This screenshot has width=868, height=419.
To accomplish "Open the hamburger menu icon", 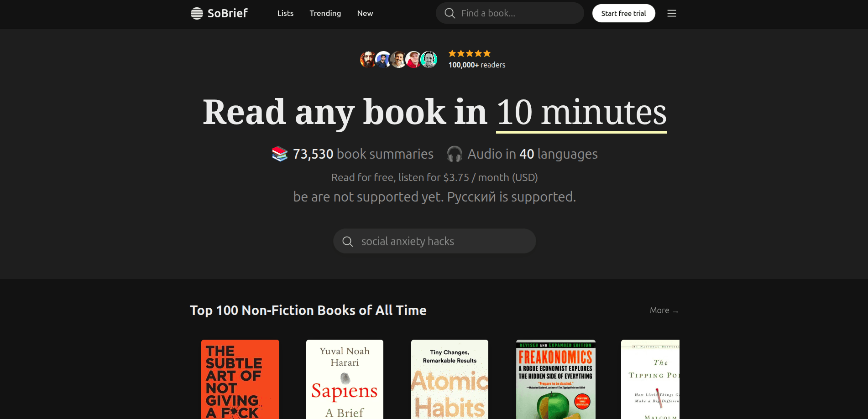I will click(672, 13).
